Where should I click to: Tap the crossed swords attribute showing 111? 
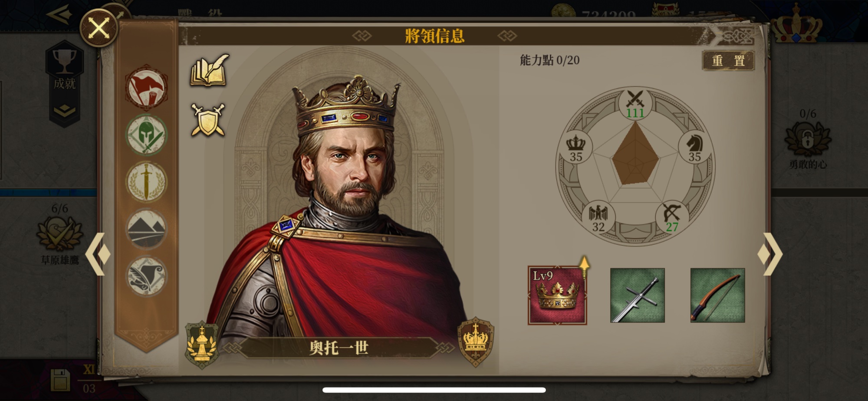635,104
